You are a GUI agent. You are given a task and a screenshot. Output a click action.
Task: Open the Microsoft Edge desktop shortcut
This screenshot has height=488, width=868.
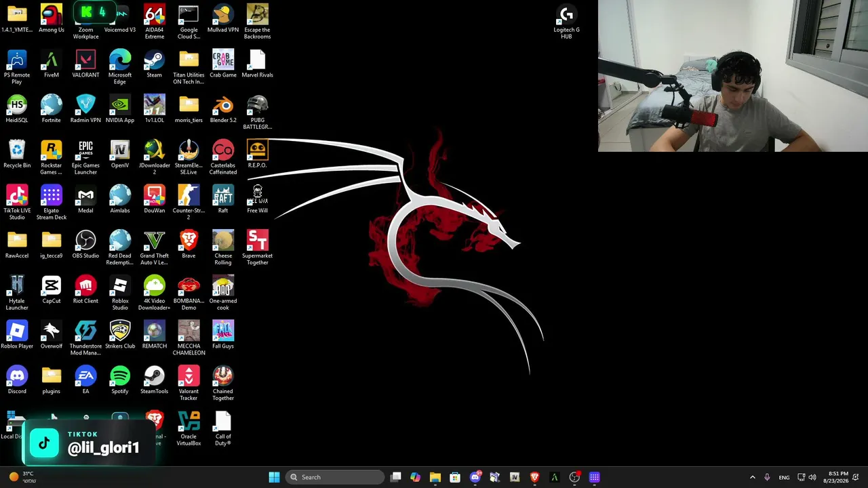point(120,67)
